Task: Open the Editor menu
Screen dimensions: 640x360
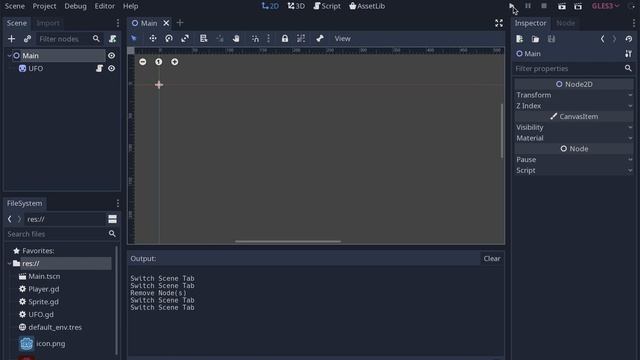Action: [105, 6]
